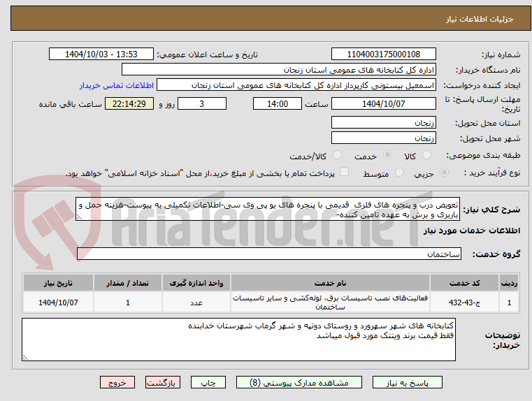Select the کالا/خدمت radio button
This screenshot has height=401, width=532.
pos(337,155)
